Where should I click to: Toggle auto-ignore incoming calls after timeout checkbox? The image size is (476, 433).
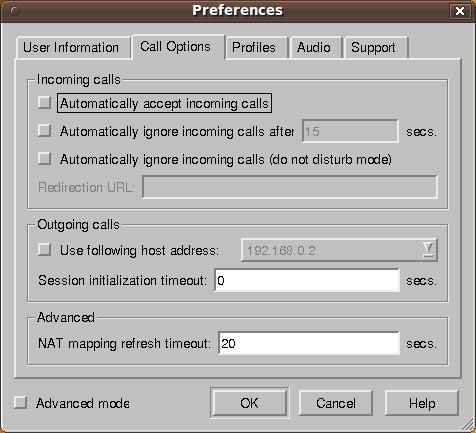[x=44, y=130]
